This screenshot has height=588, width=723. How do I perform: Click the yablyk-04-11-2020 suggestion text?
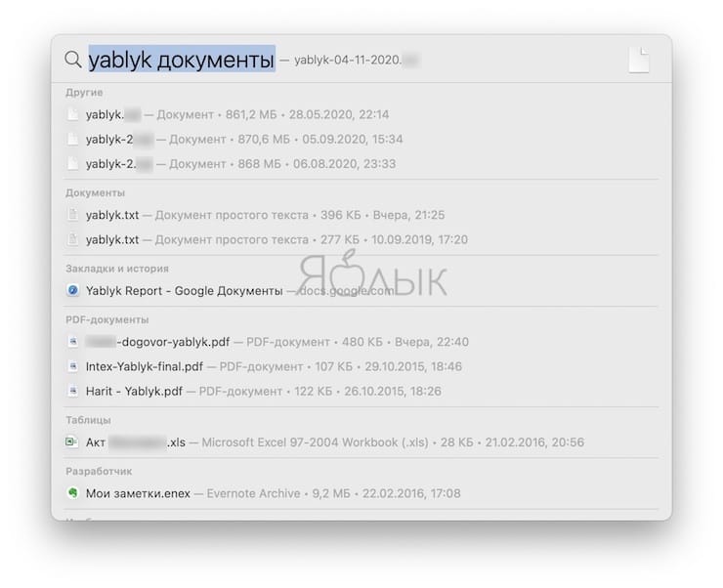pyautogui.click(x=348, y=60)
